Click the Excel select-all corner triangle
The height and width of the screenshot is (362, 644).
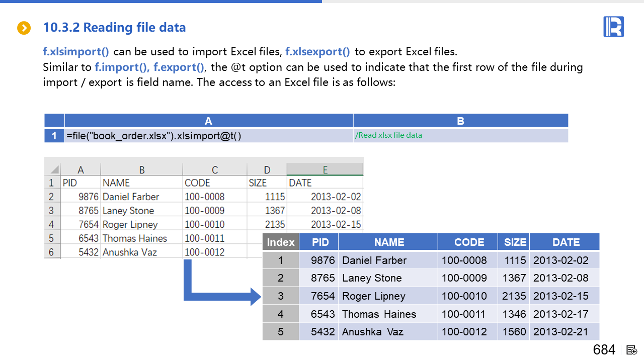click(x=54, y=170)
